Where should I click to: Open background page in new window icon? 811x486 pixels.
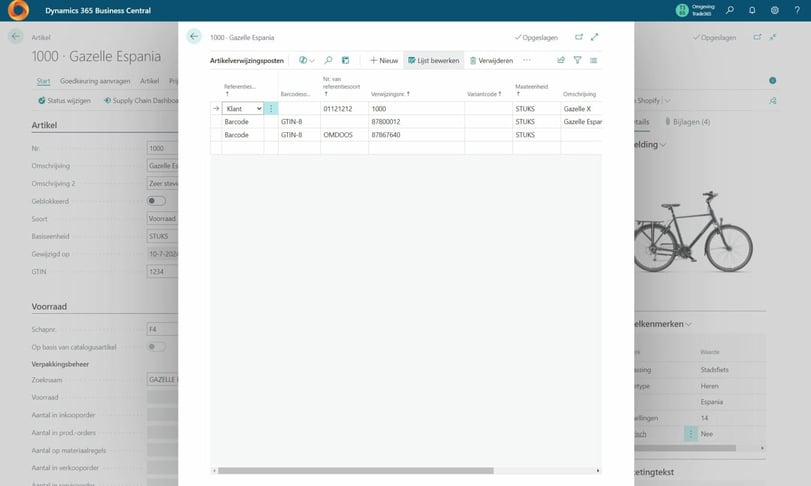point(757,37)
